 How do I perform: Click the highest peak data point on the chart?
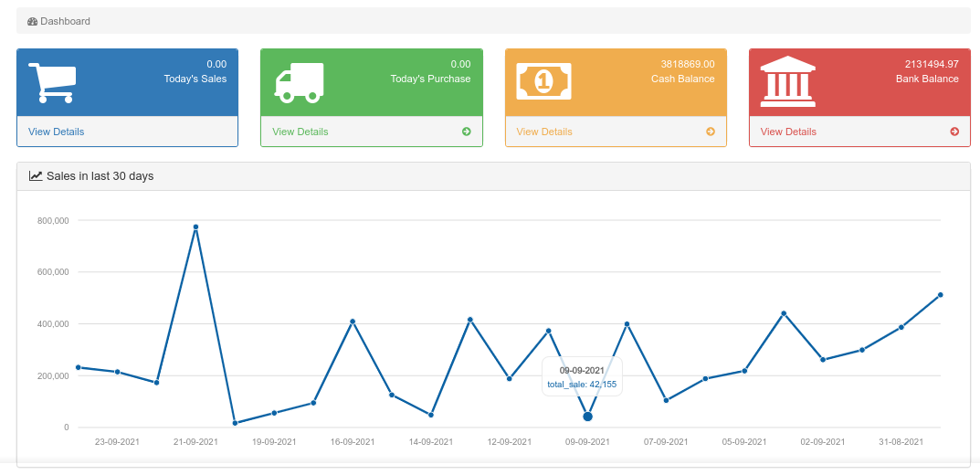tap(195, 227)
